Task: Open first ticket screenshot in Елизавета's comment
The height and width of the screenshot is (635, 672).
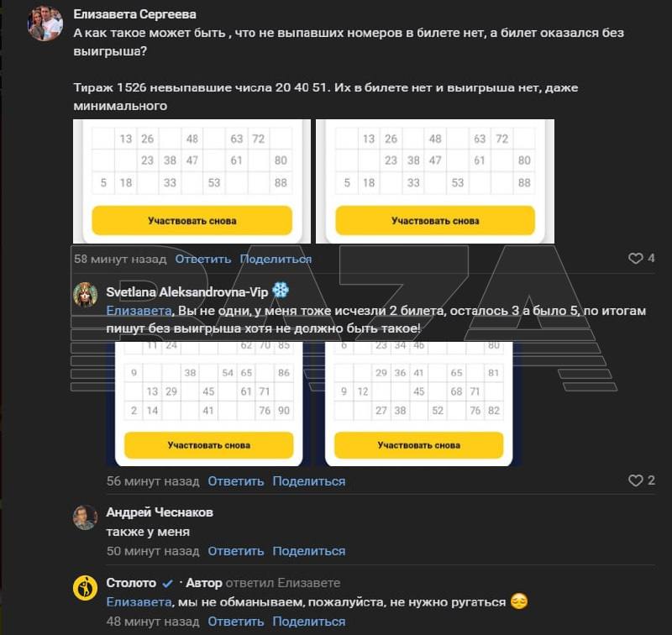Action: pyautogui.click(x=192, y=181)
